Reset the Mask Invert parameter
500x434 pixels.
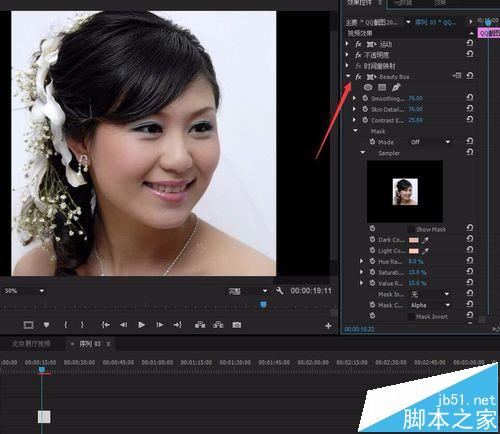(x=470, y=315)
